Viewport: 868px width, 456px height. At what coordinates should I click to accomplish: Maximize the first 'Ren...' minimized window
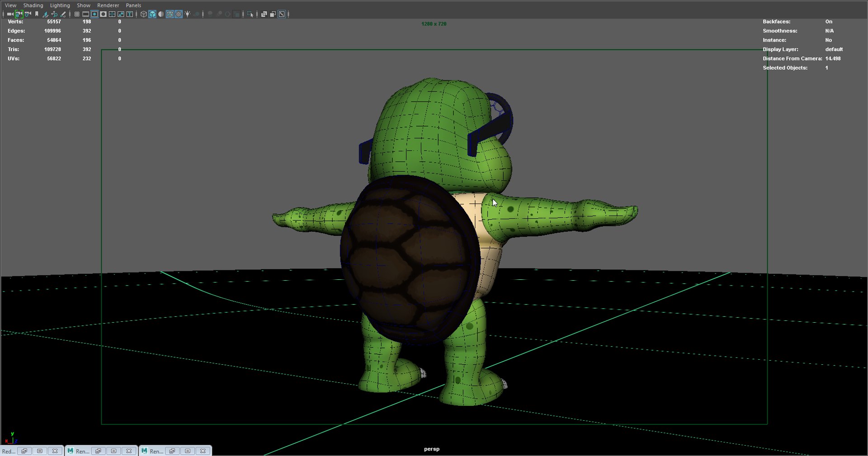click(x=113, y=451)
